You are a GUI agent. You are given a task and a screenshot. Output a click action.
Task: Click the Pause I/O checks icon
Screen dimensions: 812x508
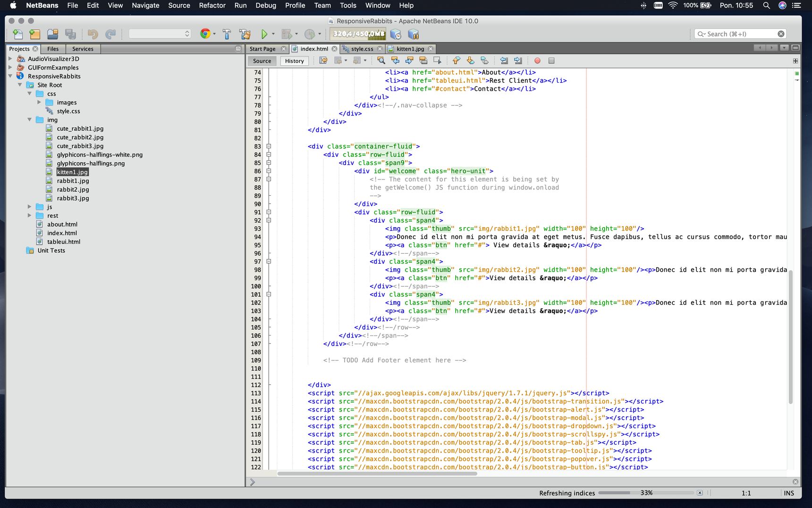pyautogui.click(x=414, y=34)
